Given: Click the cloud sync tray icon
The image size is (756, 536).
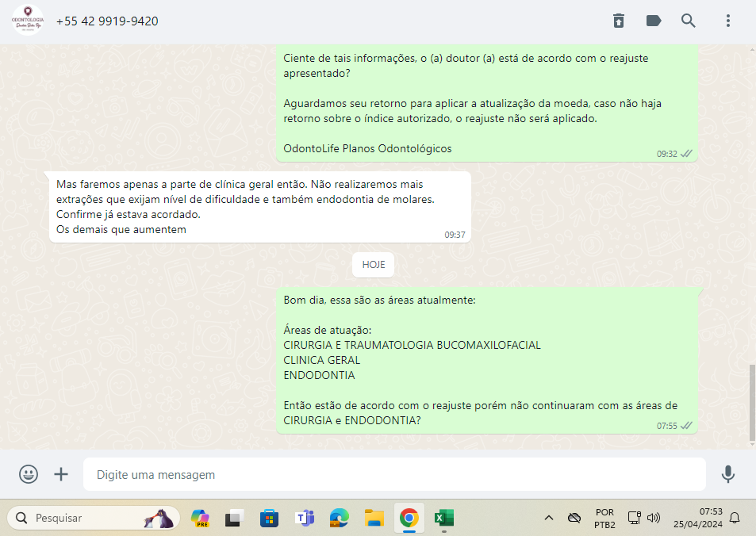Looking at the screenshot, I should tap(574, 519).
